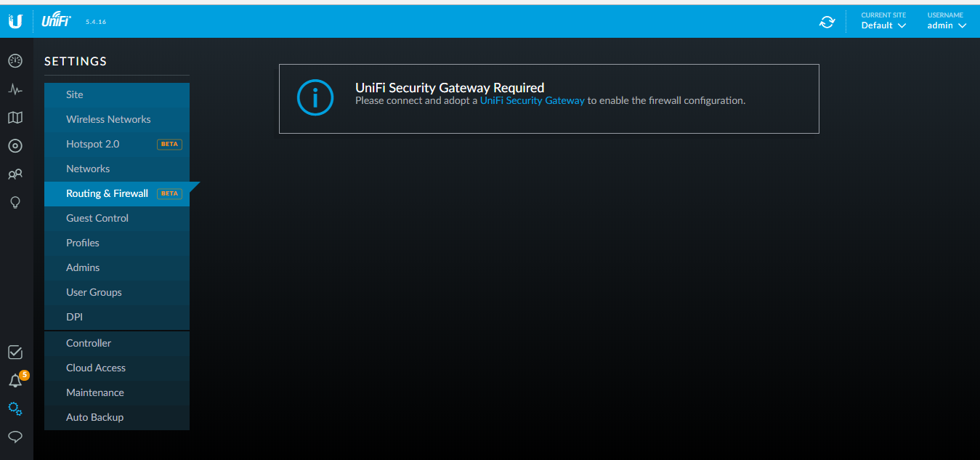The image size is (980, 460).
Task: Open Cloud Access settings
Action: [117, 368]
